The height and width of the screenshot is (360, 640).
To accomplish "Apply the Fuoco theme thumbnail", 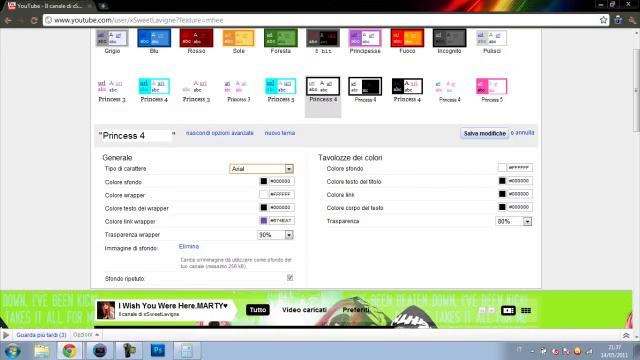I will tap(407, 38).
